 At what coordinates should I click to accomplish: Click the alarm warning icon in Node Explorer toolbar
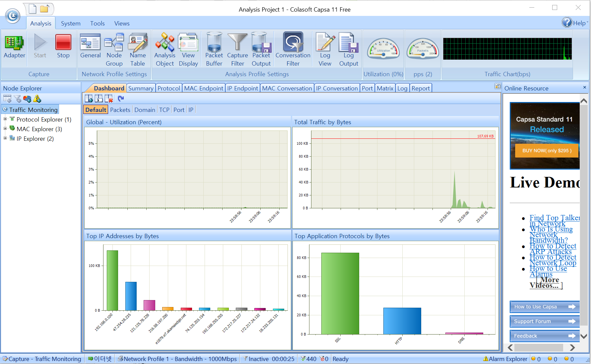click(37, 98)
